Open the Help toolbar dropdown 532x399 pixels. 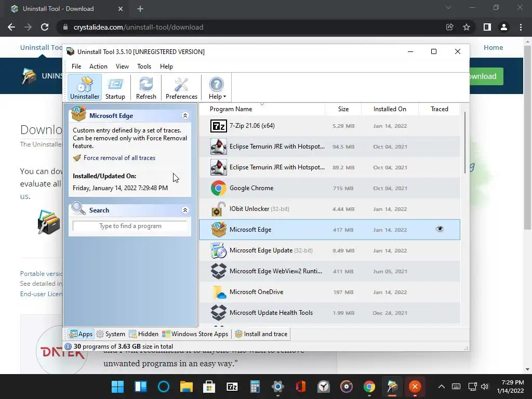[217, 87]
